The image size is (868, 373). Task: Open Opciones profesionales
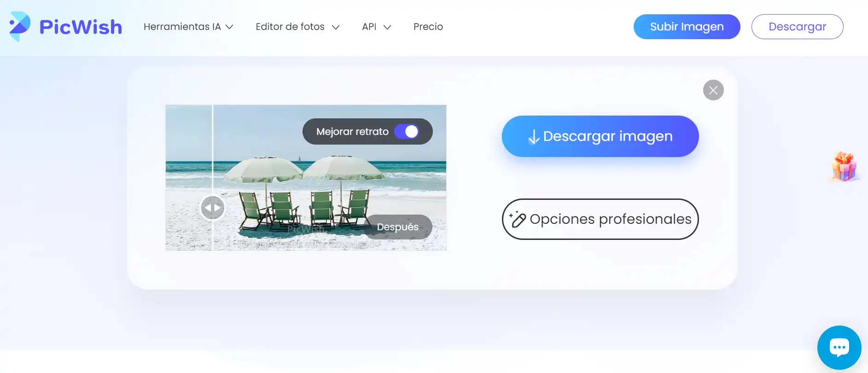point(600,219)
